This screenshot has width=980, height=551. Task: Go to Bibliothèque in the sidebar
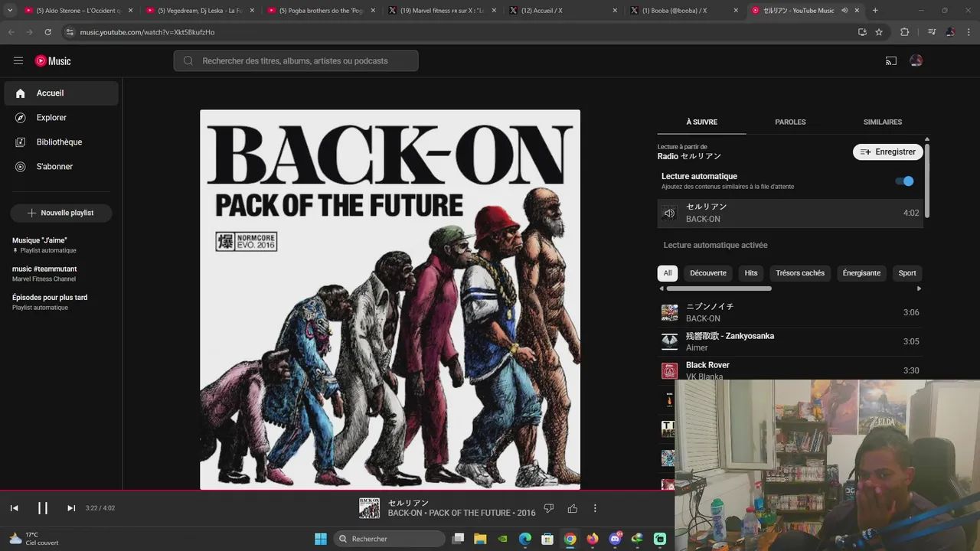(61, 142)
